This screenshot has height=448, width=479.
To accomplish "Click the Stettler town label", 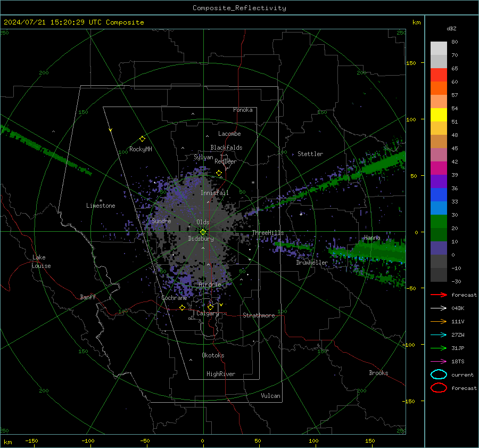I will point(310,154).
